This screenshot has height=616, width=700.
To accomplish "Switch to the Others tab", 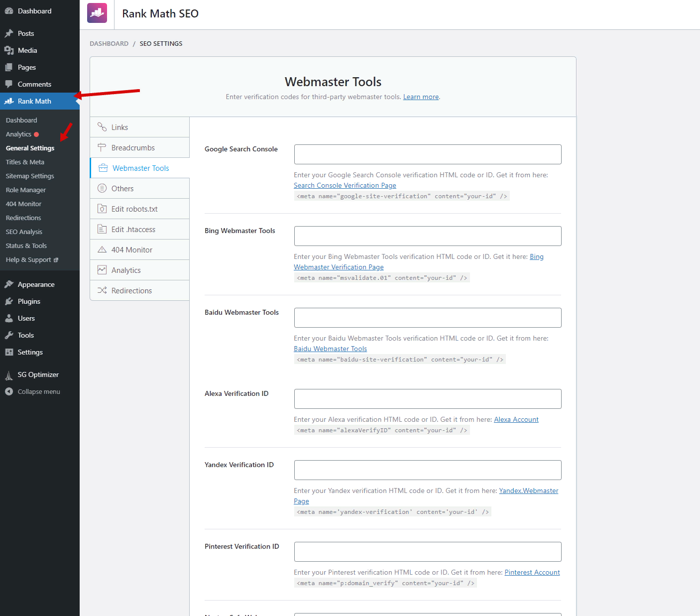I will coord(139,188).
